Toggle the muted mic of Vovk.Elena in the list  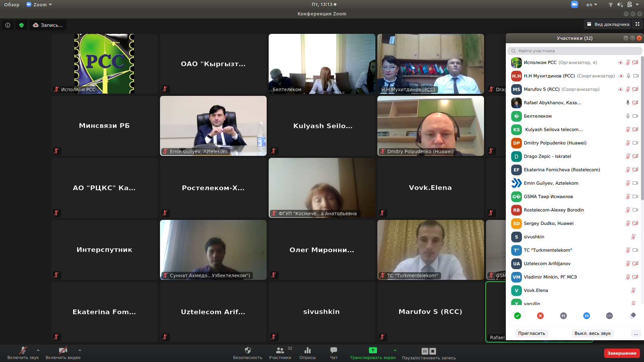pyautogui.click(x=633, y=290)
